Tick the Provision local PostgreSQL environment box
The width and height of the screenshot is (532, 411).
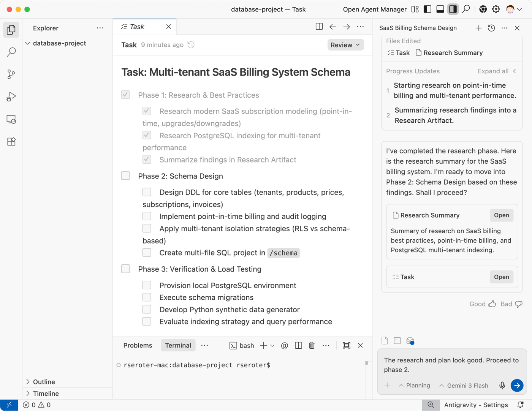point(147,285)
